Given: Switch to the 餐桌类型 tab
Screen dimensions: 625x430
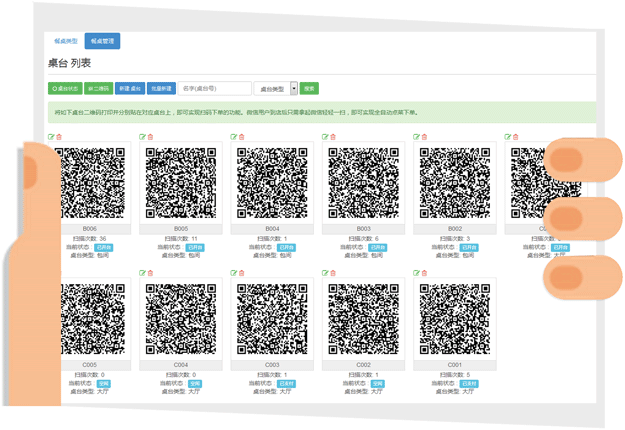Looking at the screenshot, I should (x=66, y=41).
